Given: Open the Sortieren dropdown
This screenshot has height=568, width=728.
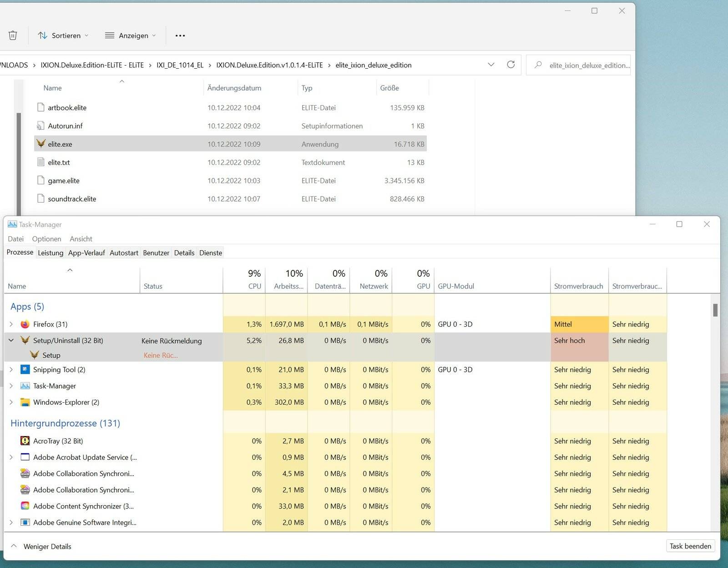Looking at the screenshot, I should coord(63,35).
